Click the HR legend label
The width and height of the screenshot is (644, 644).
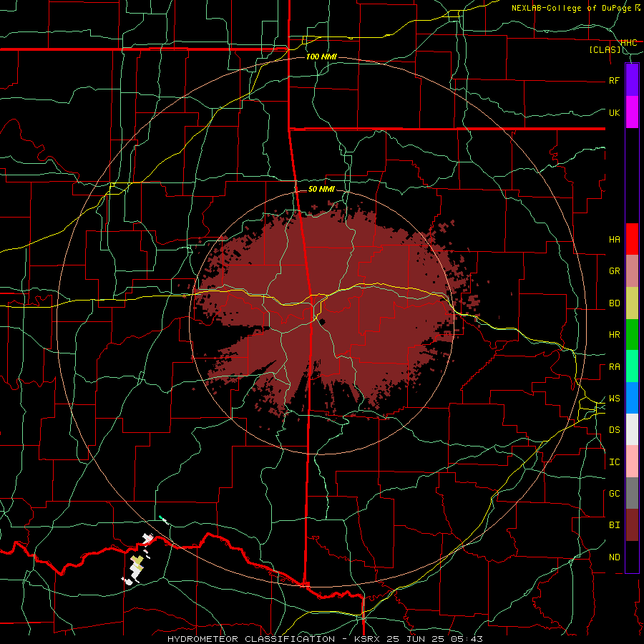tap(614, 335)
